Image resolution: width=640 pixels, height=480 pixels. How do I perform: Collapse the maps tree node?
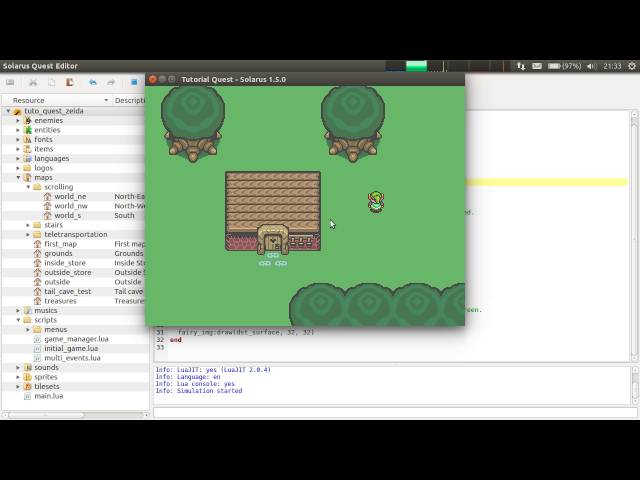(x=18, y=178)
